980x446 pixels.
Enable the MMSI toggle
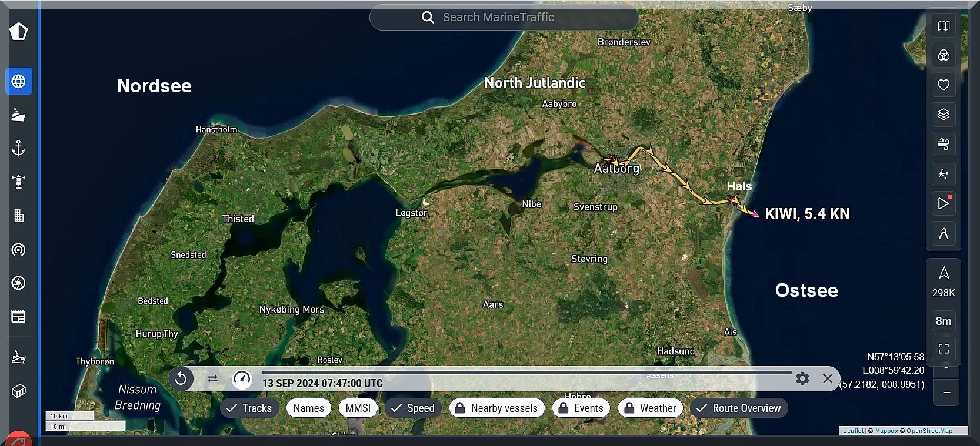(358, 408)
